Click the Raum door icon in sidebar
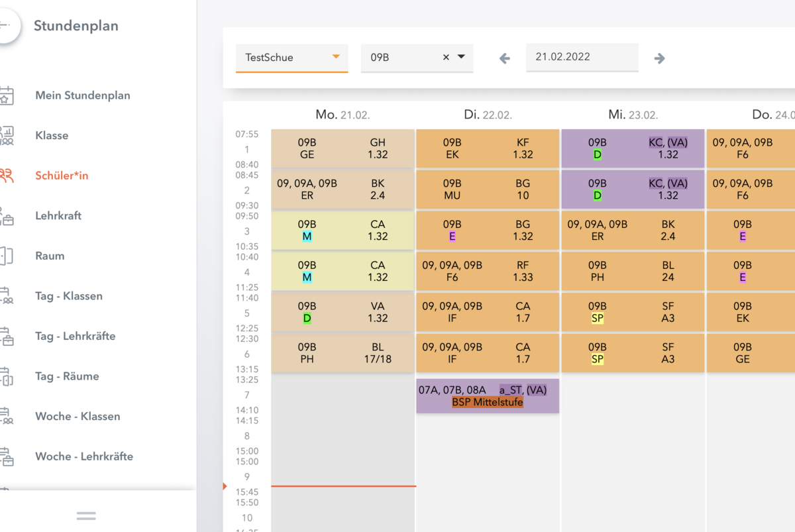The height and width of the screenshot is (532, 795). click(6, 256)
